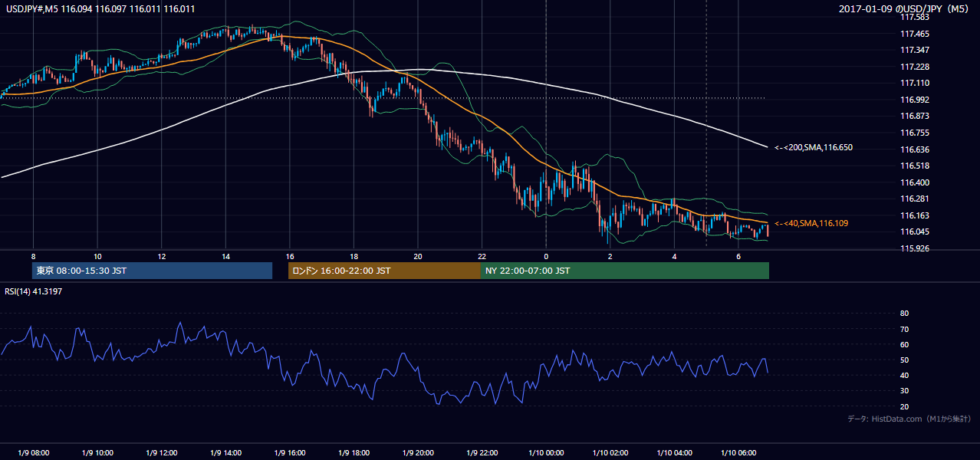Screen dimensions: 980x460
Task: Click the RSI 50 level label
Action: pyautogui.click(x=905, y=360)
